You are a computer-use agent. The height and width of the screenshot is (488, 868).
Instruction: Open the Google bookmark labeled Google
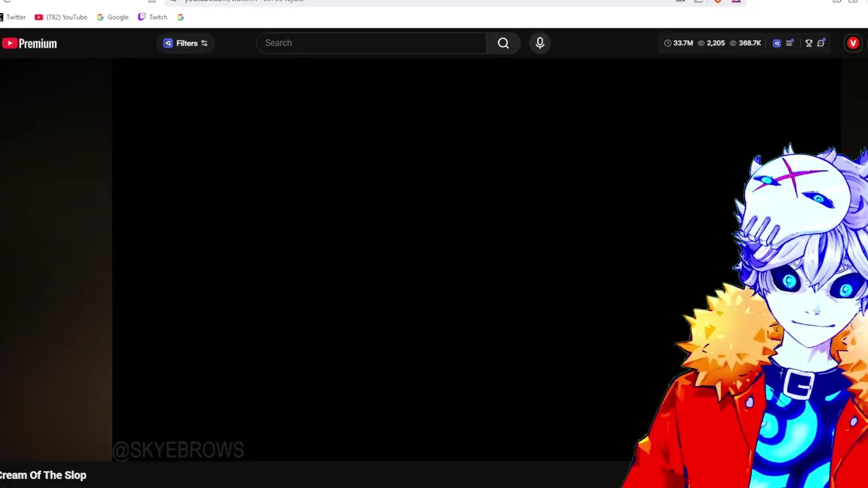point(113,17)
